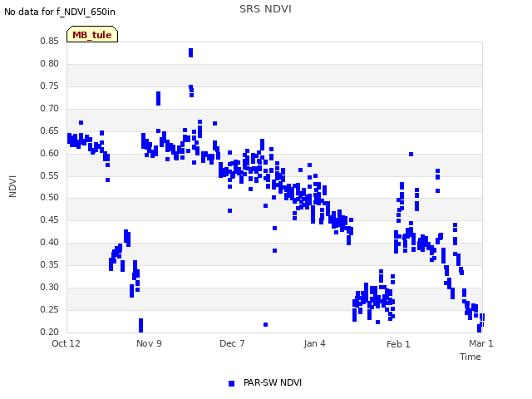Click the 0.60 y-axis tick label

[x=50, y=153]
